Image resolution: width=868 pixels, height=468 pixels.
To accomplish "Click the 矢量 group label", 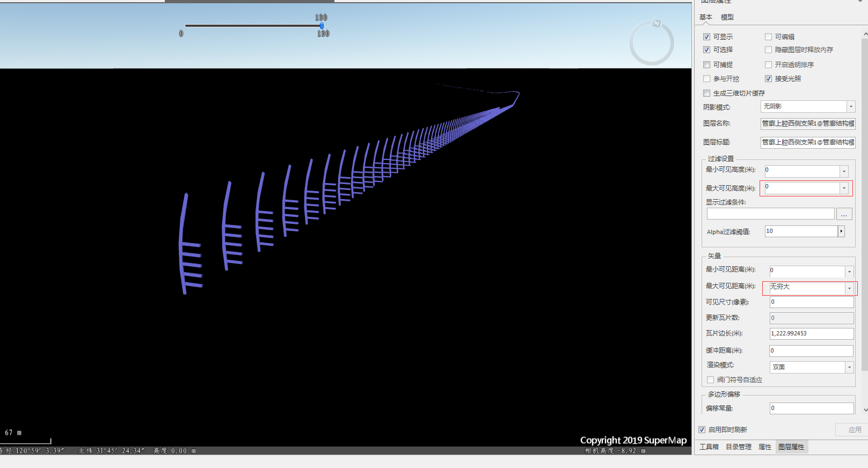I will click(x=714, y=256).
